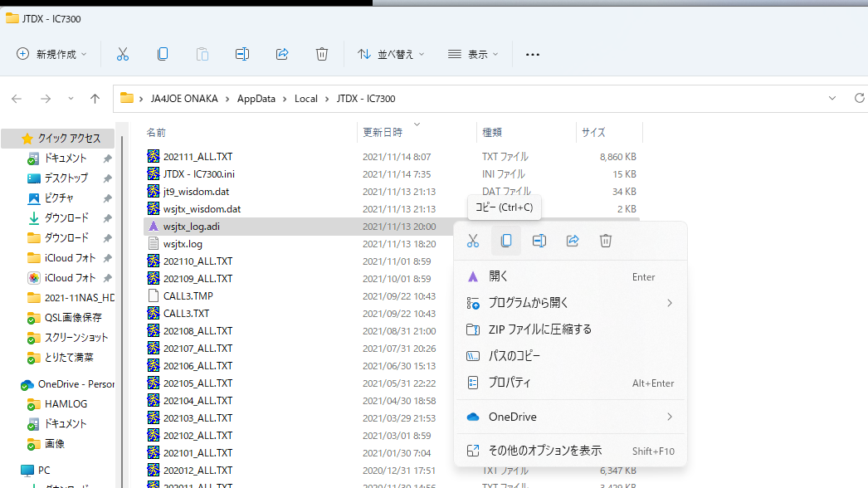
Task: Open the recent locations chevron
Action: pyautogui.click(x=71, y=99)
